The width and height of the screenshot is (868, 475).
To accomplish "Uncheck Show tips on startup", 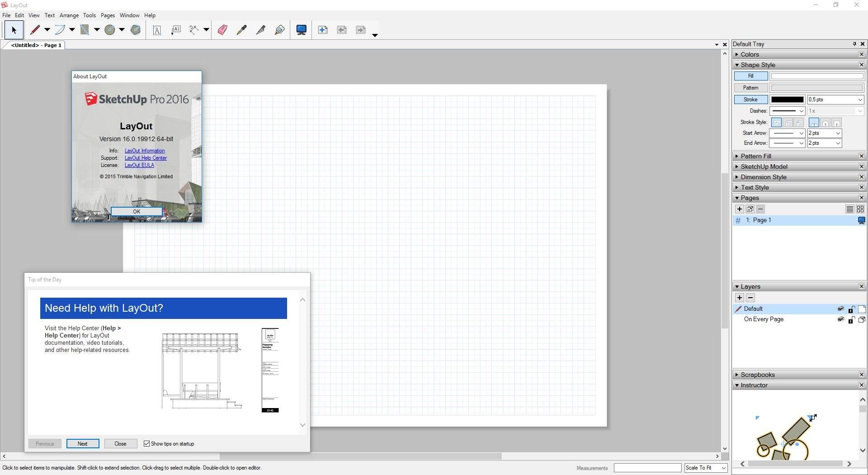I will point(146,444).
